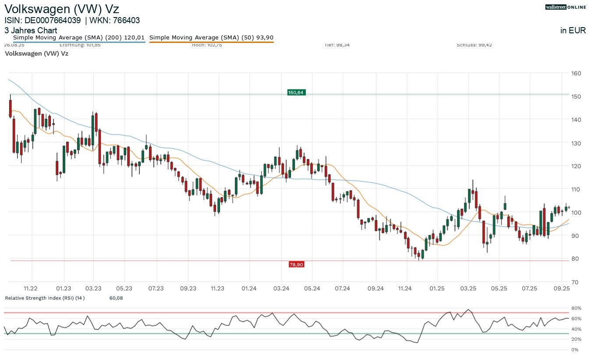The image size is (591, 364).
Task: Click the 11.23 date axis label
Action: [x=217, y=288]
